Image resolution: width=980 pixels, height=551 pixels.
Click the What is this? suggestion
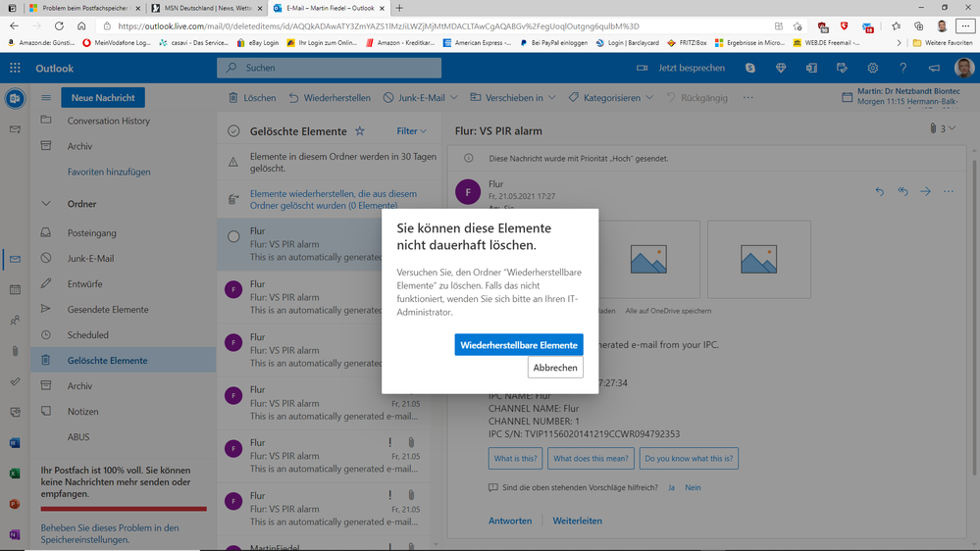(516, 459)
